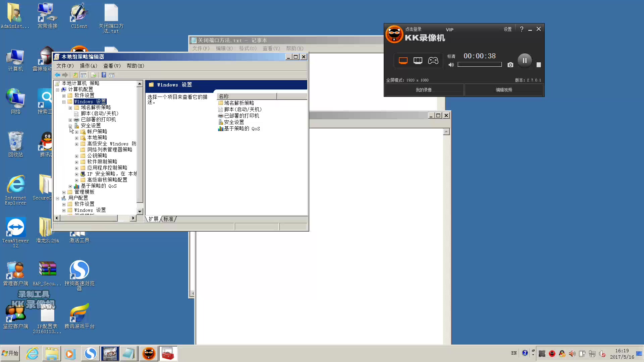
Task: Switch to the 标准 tab
Action: 168,219
